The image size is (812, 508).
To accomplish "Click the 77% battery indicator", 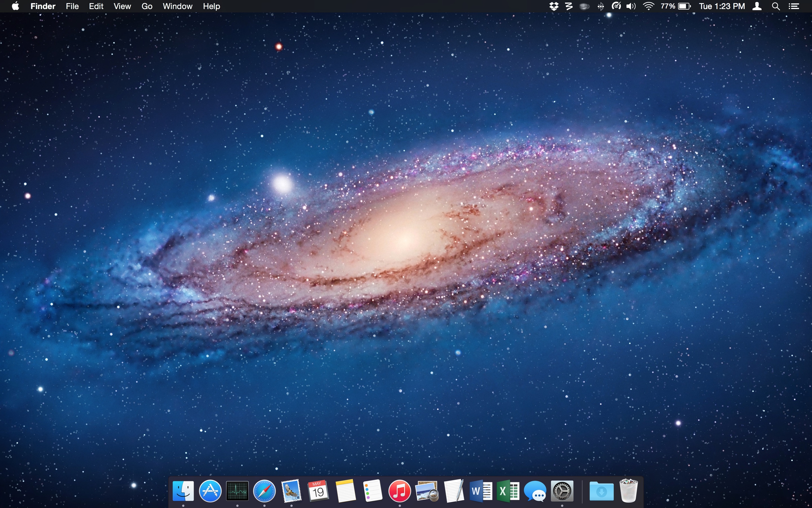I will click(676, 6).
